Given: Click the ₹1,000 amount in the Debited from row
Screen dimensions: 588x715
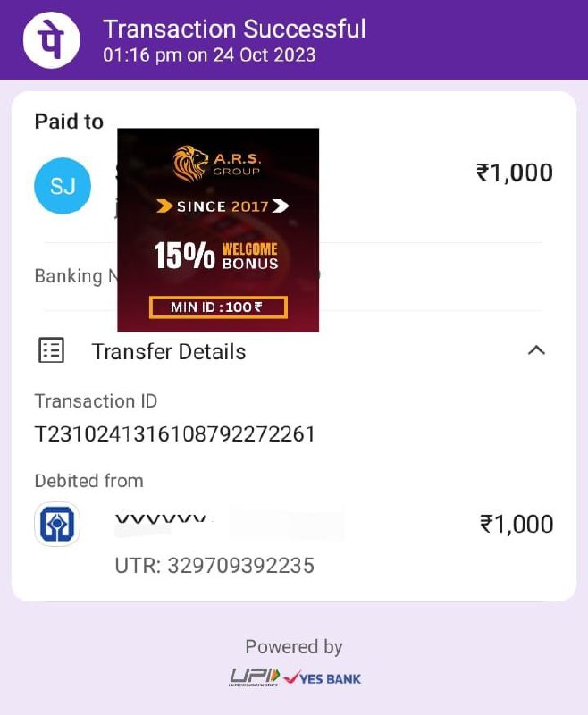Looking at the screenshot, I should click(x=517, y=524).
